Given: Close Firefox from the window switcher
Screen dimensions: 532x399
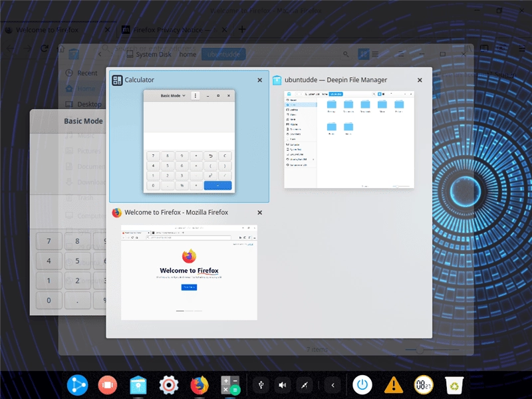Looking at the screenshot, I should point(259,212).
